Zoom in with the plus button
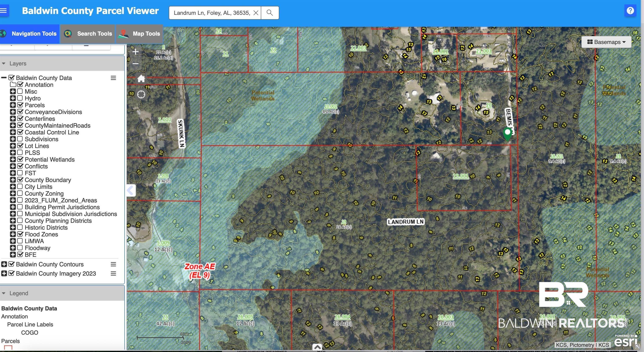 tap(135, 52)
